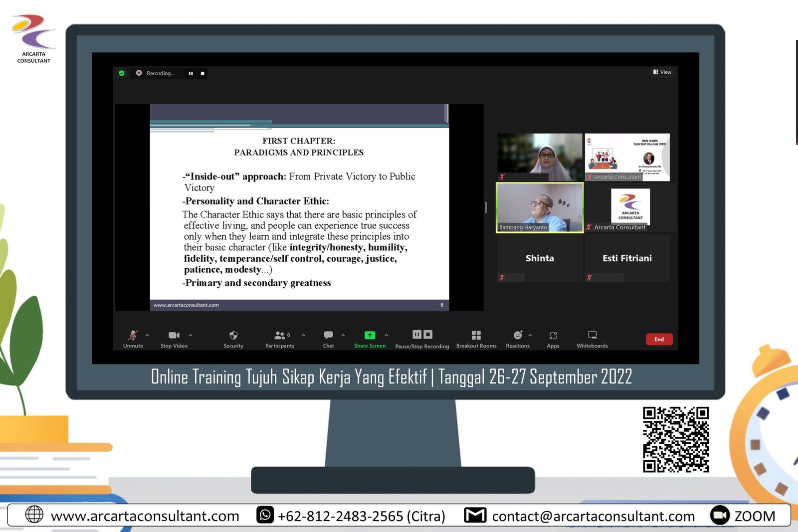The width and height of the screenshot is (798, 532).
Task: Expand video options arrow beside Stop Video
Action: pyautogui.click(x=191, y=335)
